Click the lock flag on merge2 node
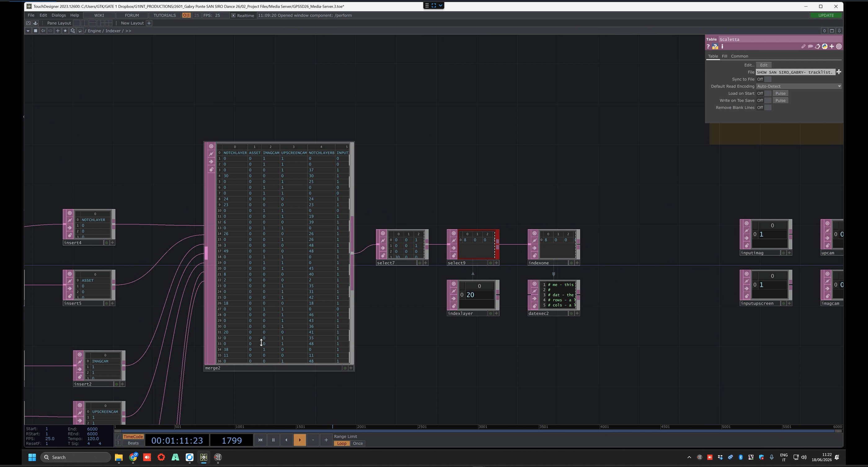The image size is (868, 467). click(x=211, y=170)
